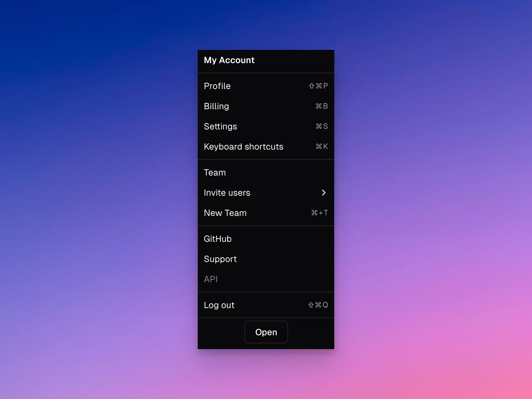The height and width of the screenshot is (399, 532).
Task: Select Support in the menu
Action: 266,259
